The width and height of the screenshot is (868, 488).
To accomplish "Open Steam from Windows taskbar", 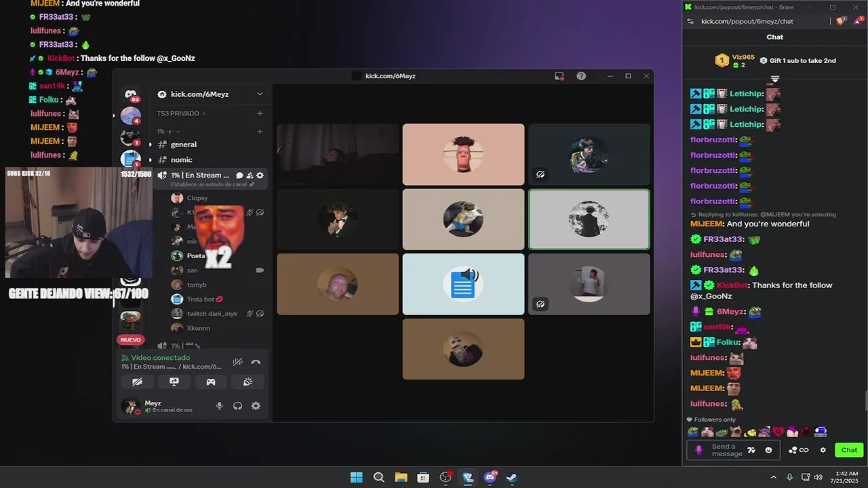I will (x=512, y=477).
